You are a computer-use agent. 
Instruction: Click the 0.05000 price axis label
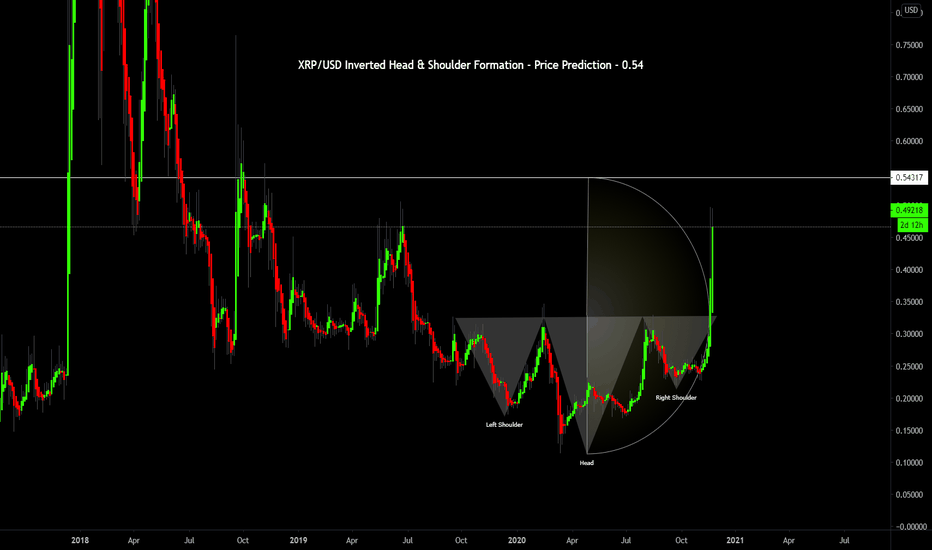(909, 495)
